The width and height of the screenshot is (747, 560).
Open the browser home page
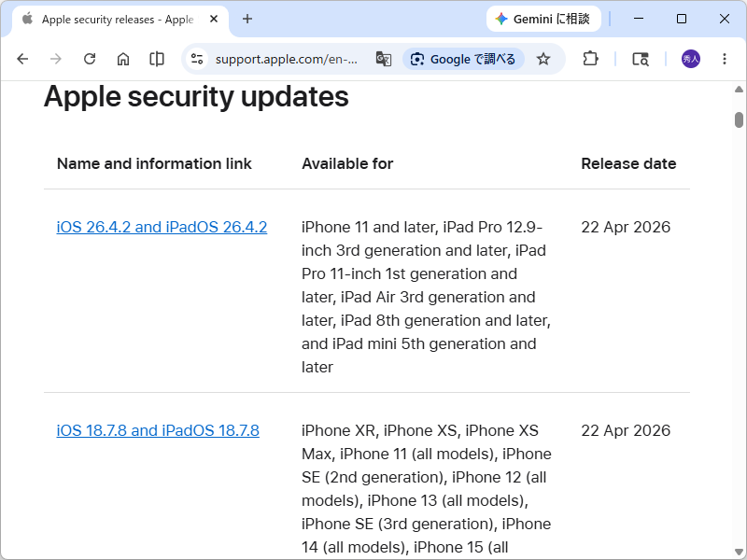pyautogui.click(x=123, y=59)
